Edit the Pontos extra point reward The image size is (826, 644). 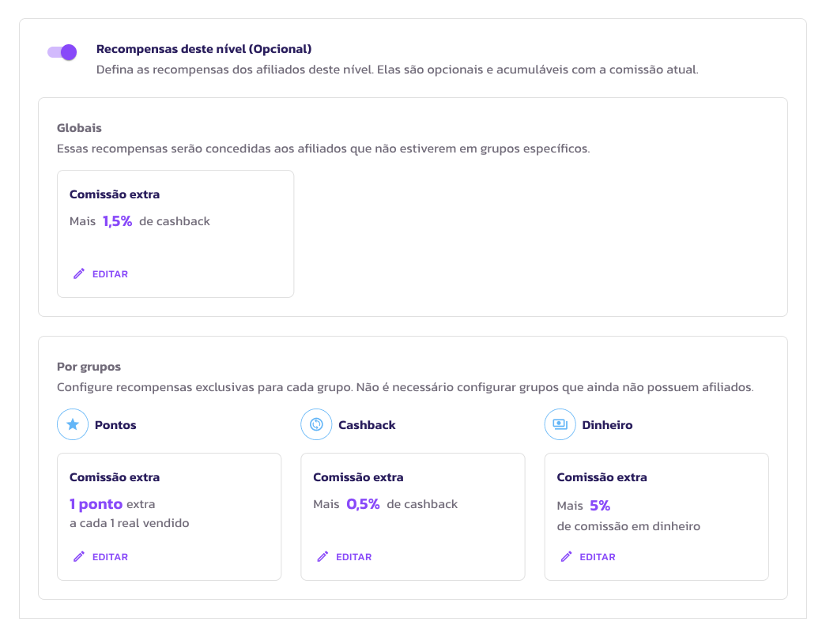coord(100,556)
